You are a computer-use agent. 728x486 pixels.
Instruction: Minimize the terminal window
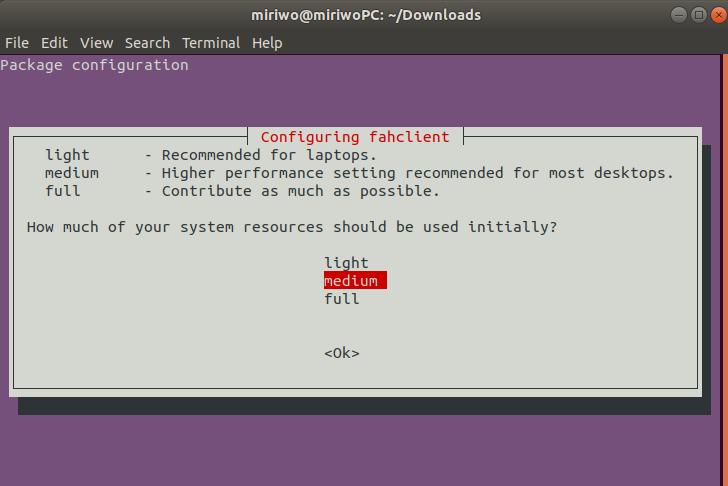pyautogui.click(x=679, y=15)
